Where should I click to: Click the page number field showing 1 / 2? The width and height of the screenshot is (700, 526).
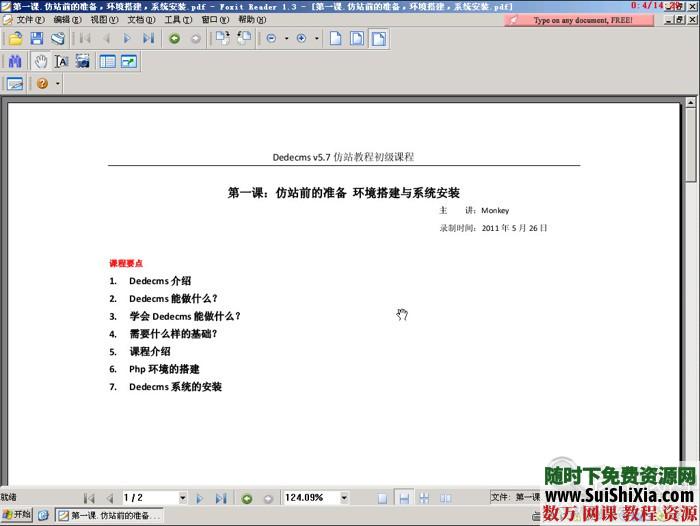(x=150, y=497)
